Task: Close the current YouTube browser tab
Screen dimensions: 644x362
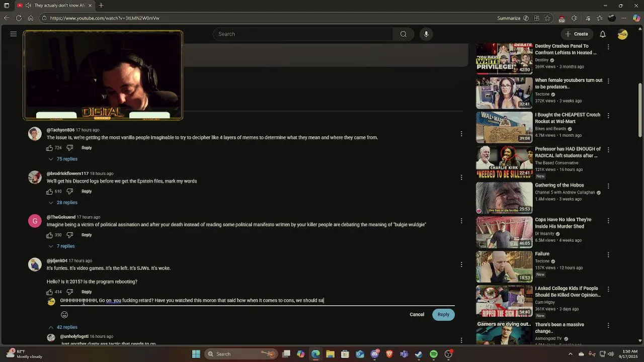Action: coord(90,6)
